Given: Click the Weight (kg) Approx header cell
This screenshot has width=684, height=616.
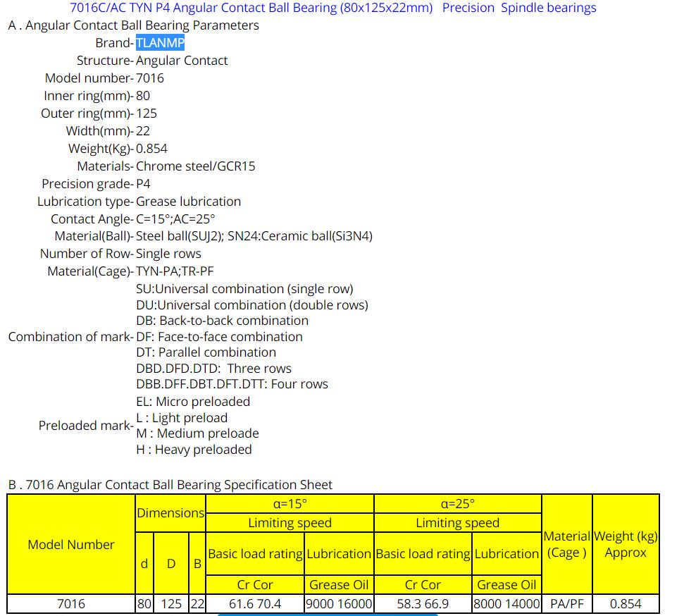Looking at the screenshot, I should pos(626,544).
